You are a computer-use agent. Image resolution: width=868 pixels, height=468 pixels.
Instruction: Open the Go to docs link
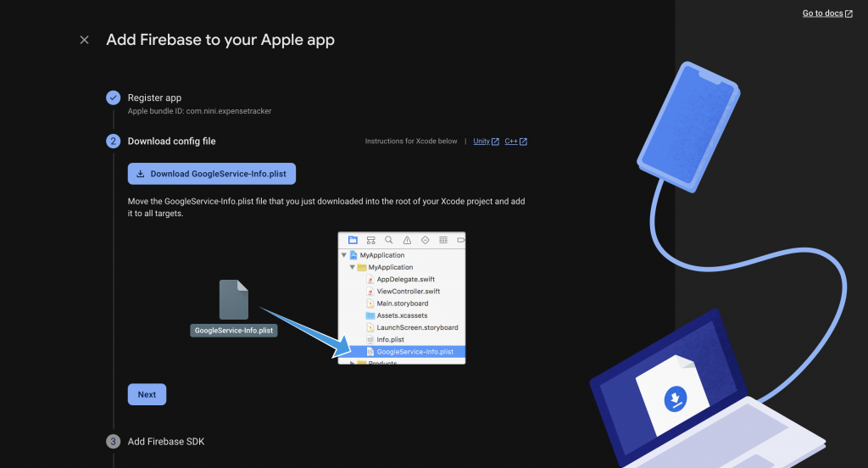coord(827,14)
